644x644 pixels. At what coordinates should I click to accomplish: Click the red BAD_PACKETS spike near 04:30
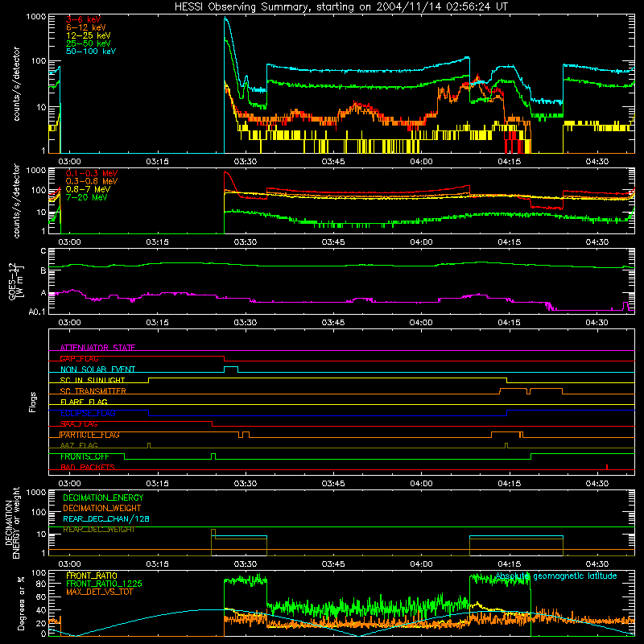[x=607, y=467]
